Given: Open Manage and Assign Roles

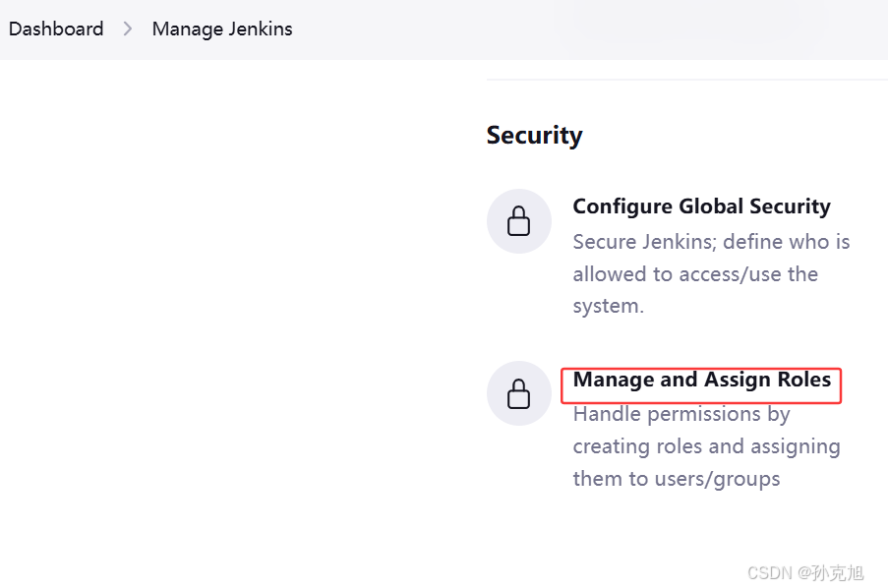Looking at the screenshot, I should click(702, 380).
